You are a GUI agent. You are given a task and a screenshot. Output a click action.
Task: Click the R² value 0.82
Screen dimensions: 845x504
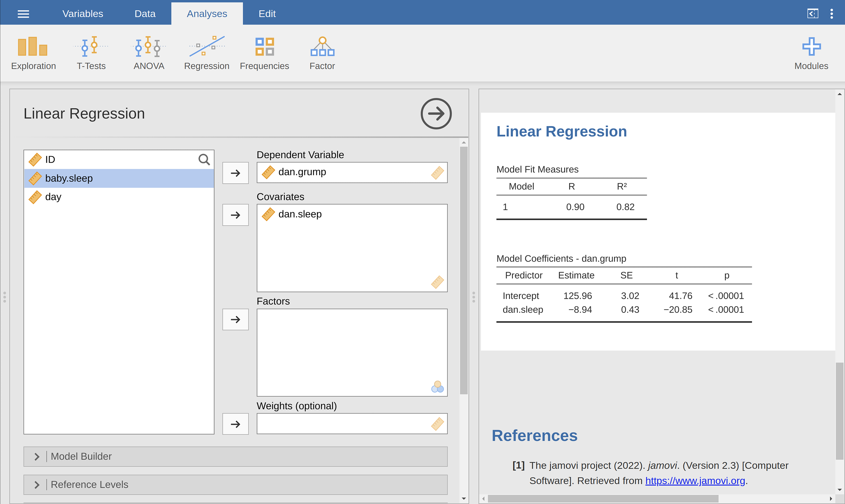click(x=625, y=207)
